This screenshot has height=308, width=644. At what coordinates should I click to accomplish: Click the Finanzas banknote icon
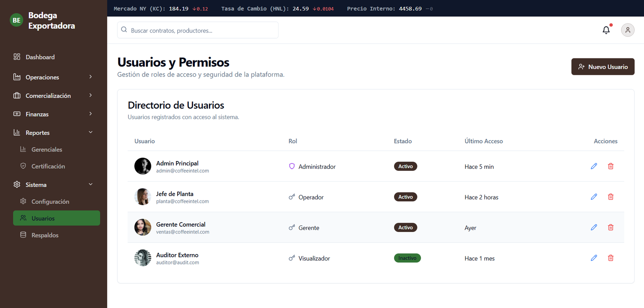point(17,114)
